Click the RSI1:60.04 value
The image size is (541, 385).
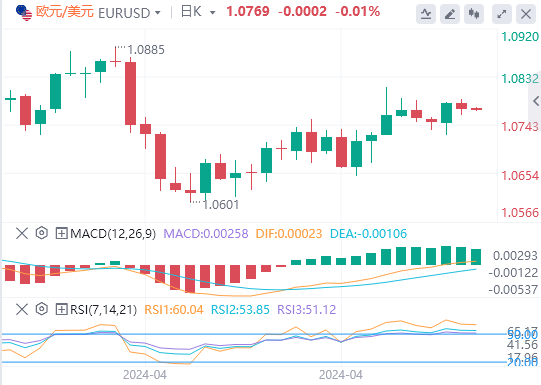pos(174,309)
